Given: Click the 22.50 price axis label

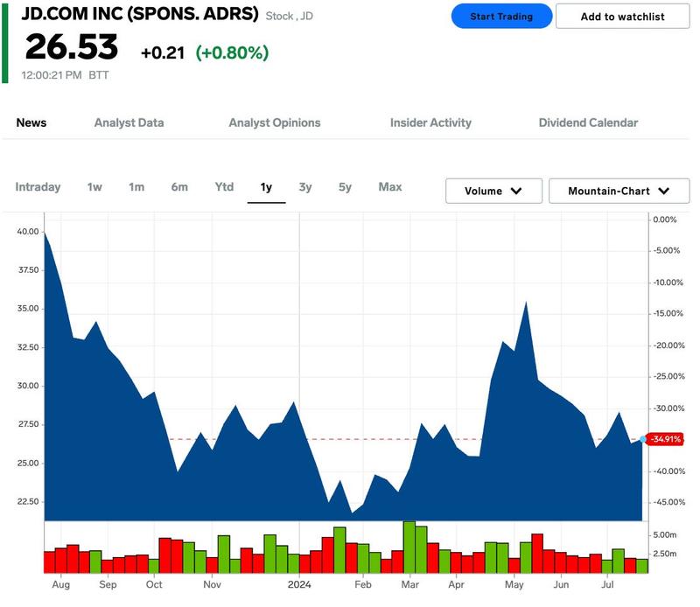Looking at the screenshot, I should [x=28, y=502].
